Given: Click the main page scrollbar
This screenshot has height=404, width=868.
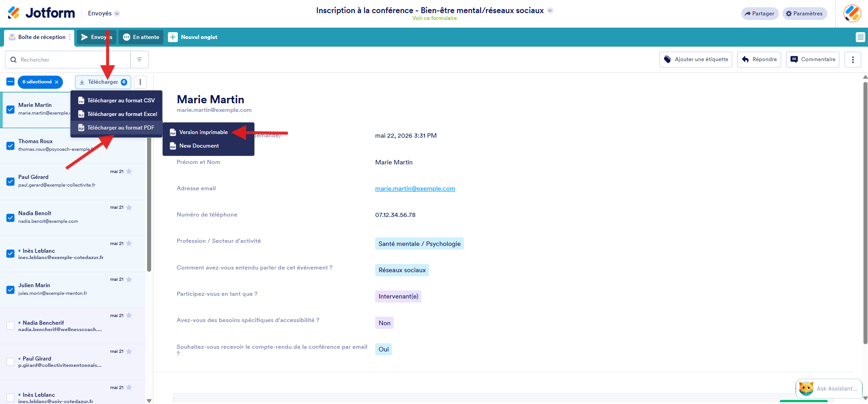Looking at the screenshot, I should (x=865, y=213).
